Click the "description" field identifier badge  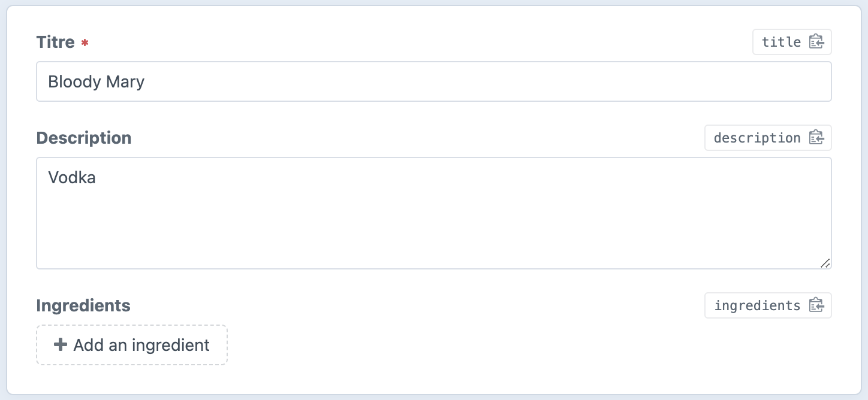[768, 138]
